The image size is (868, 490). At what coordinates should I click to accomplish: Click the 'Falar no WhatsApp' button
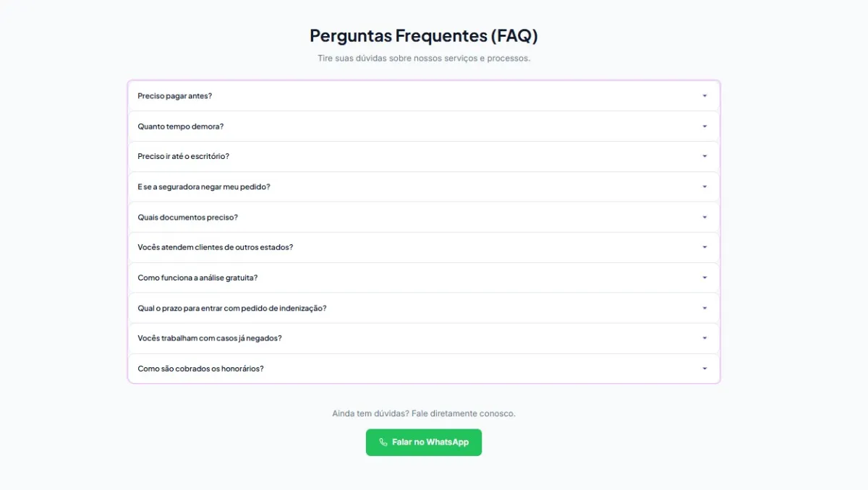click(423, 442)
